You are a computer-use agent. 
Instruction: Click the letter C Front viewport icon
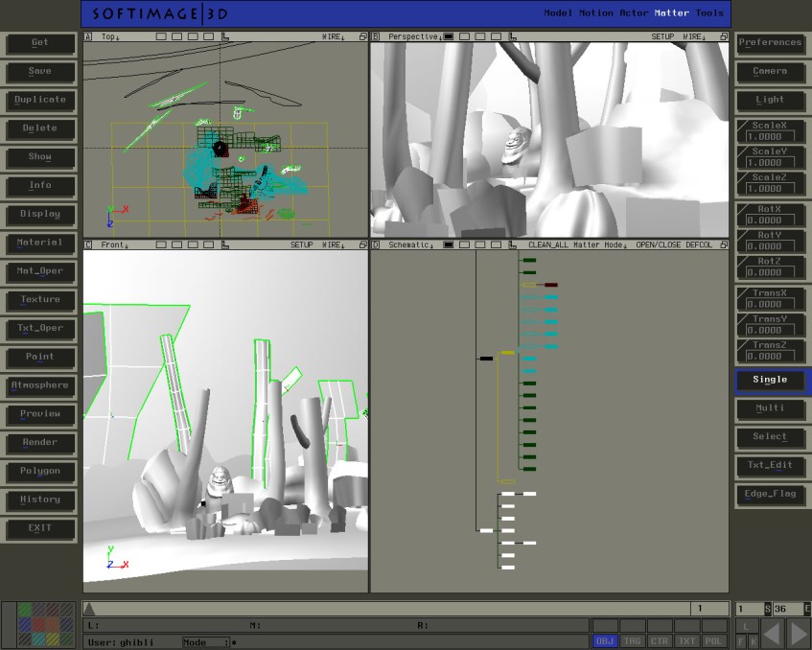point(88,244)
